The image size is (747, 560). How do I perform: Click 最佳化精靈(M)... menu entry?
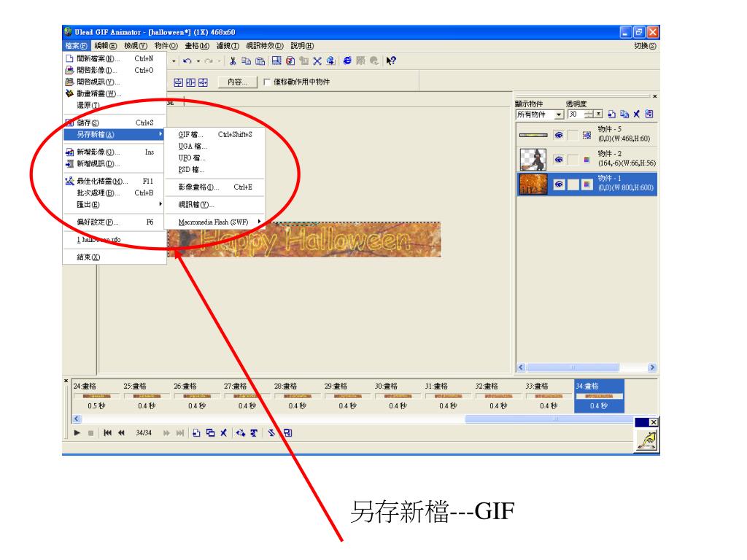(x=115, y=182)
